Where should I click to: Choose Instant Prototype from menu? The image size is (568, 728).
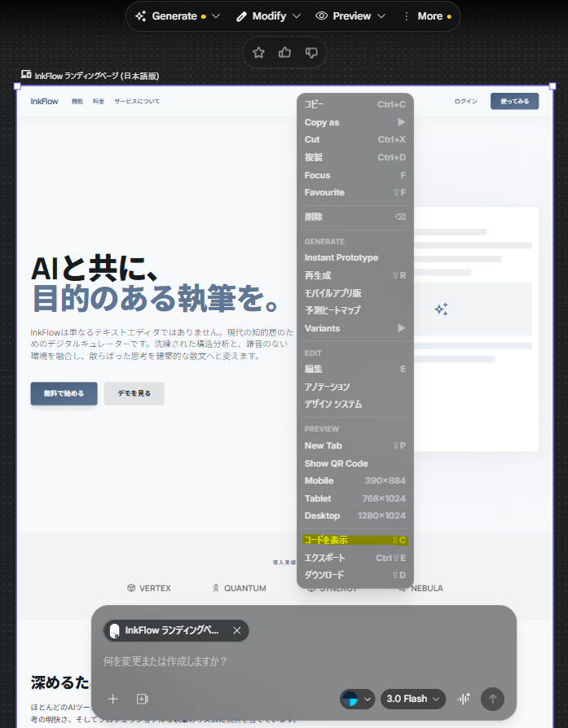click(x=341, y=257)
